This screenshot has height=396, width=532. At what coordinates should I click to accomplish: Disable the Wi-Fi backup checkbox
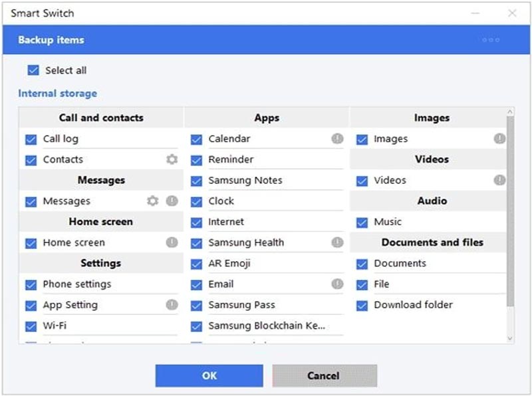[x=30, y=326]
